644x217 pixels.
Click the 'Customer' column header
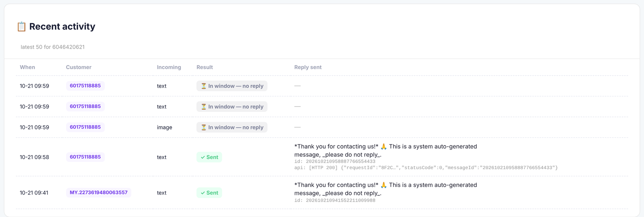point(78,67)
